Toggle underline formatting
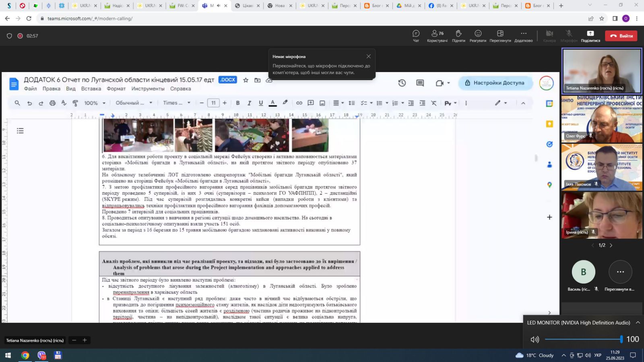Image resolution: width=644 pixels, height=362 pixels. [x=261, y=103]
